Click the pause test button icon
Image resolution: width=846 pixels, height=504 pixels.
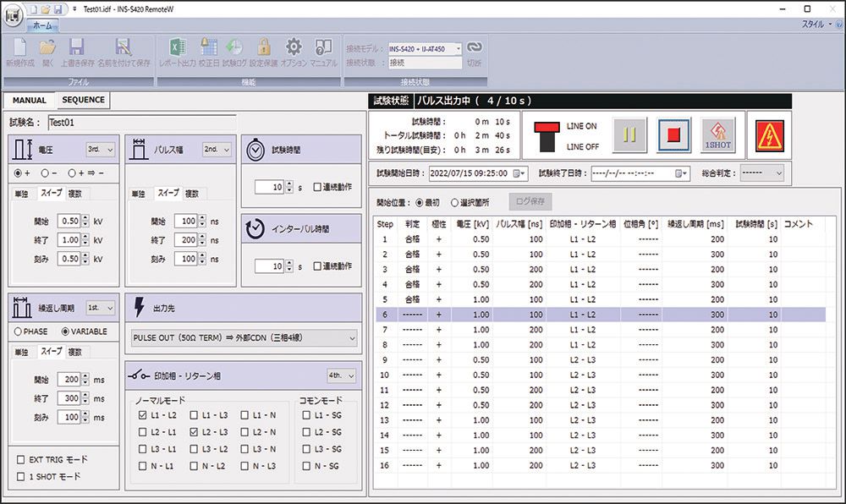tap(629, 134)
